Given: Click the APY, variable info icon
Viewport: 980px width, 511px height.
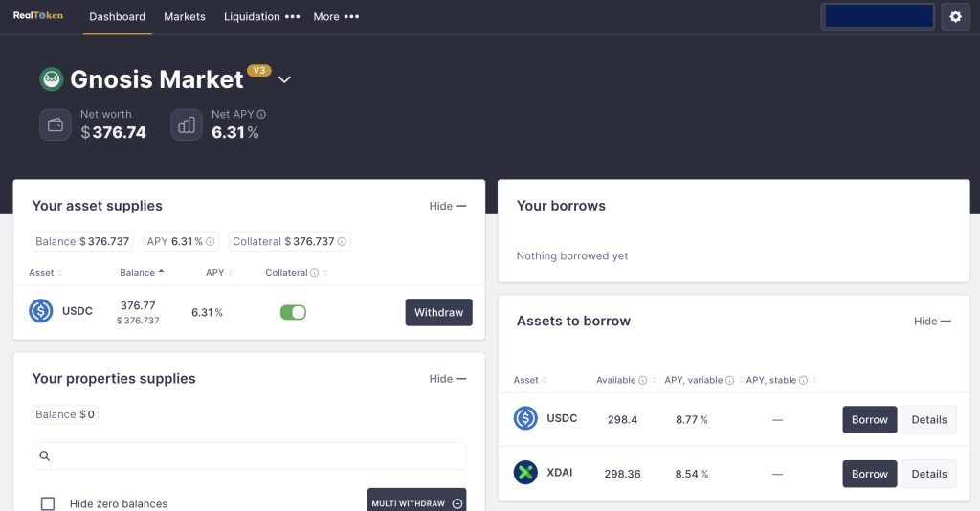Looking at the screenshot, I should click(729, 381).
